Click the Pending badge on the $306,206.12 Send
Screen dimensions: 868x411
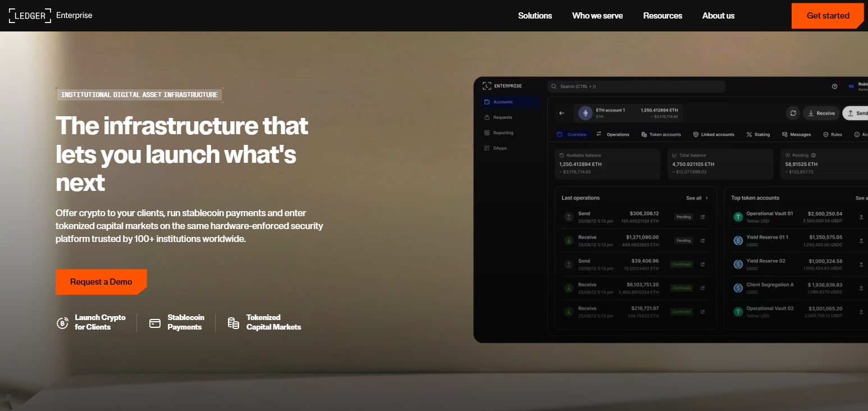(x=683, y=217)
